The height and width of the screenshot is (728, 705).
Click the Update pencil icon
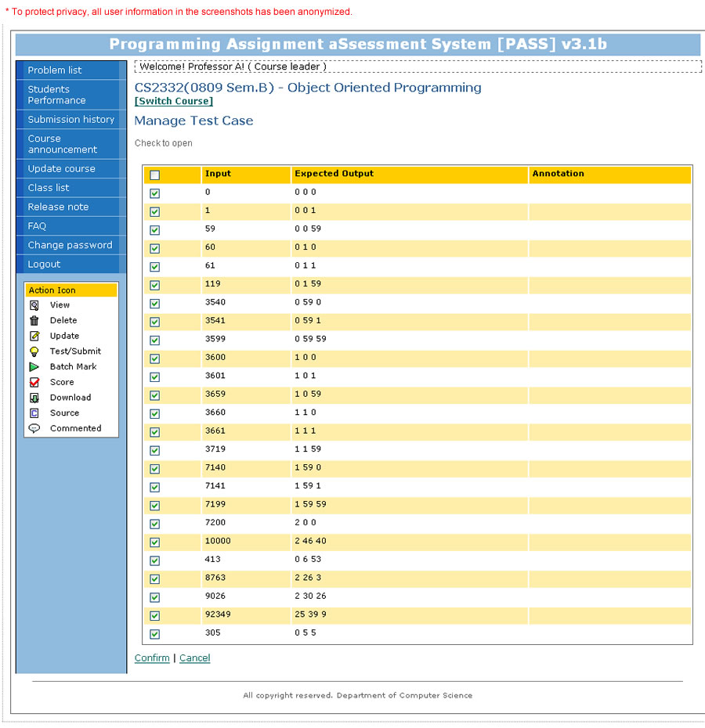coord(34,336)
